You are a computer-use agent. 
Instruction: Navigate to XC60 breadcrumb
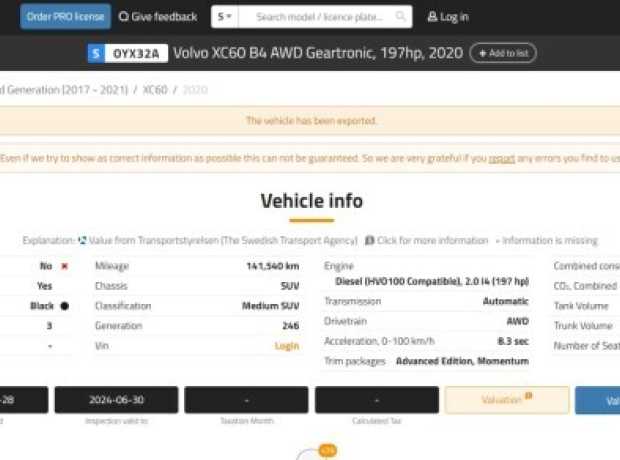pyautogui.click(x=155, y=90)
